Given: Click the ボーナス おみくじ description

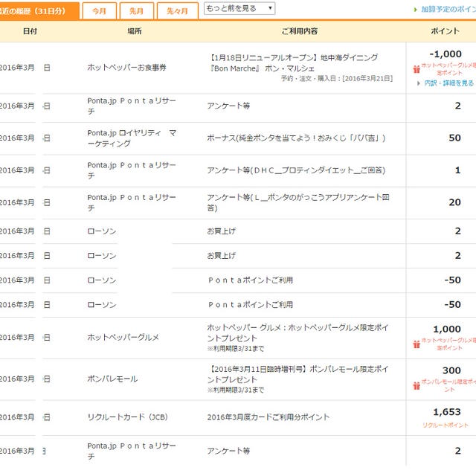Looking at the screenshot, I should 296,138.
